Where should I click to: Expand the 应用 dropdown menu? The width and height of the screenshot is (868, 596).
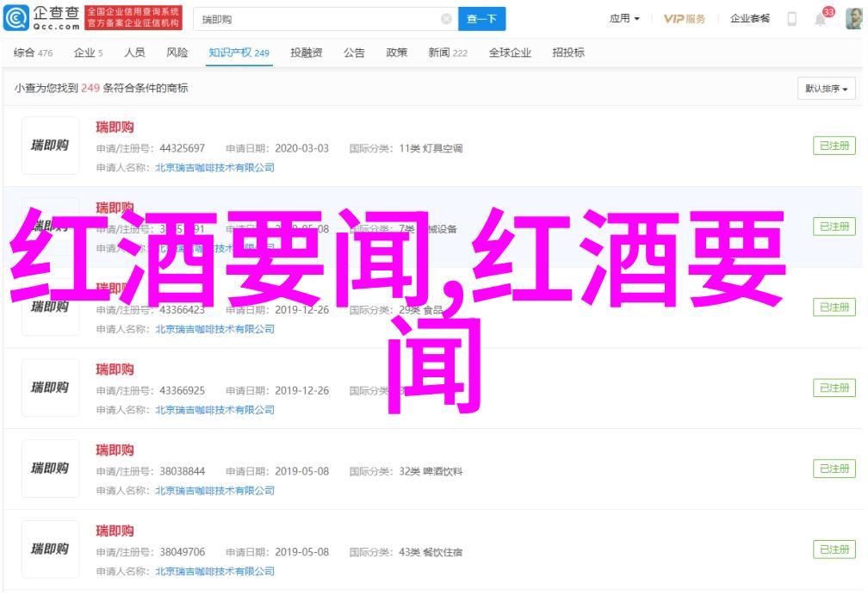pos(624,19)
